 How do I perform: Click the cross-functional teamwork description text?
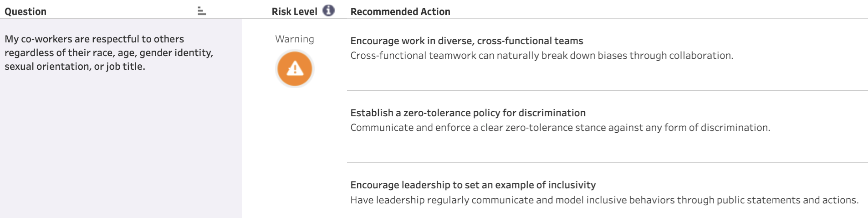[541, 56]
